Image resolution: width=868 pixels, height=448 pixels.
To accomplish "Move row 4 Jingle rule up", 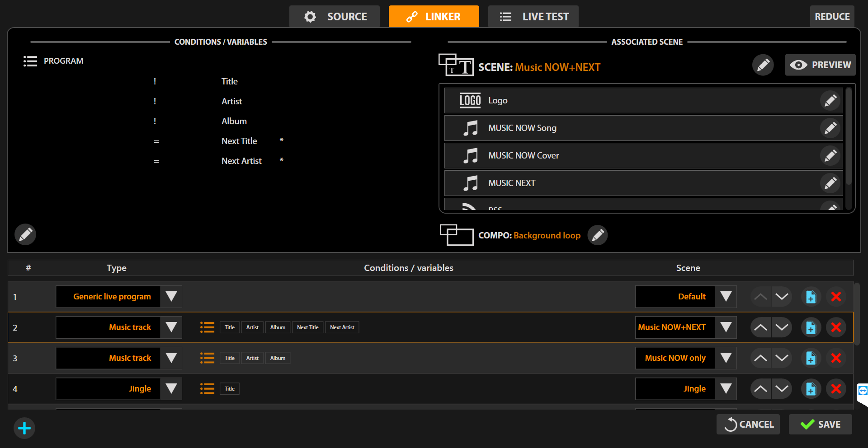I will coord(760,389).
